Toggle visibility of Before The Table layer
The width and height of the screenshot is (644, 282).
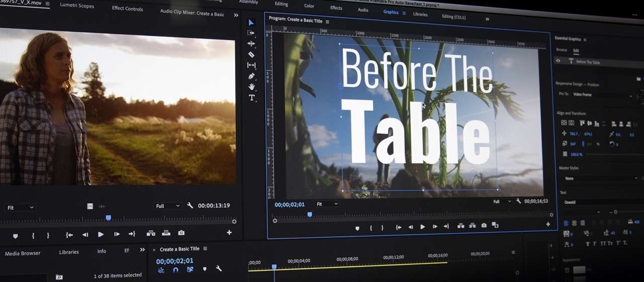558,61
